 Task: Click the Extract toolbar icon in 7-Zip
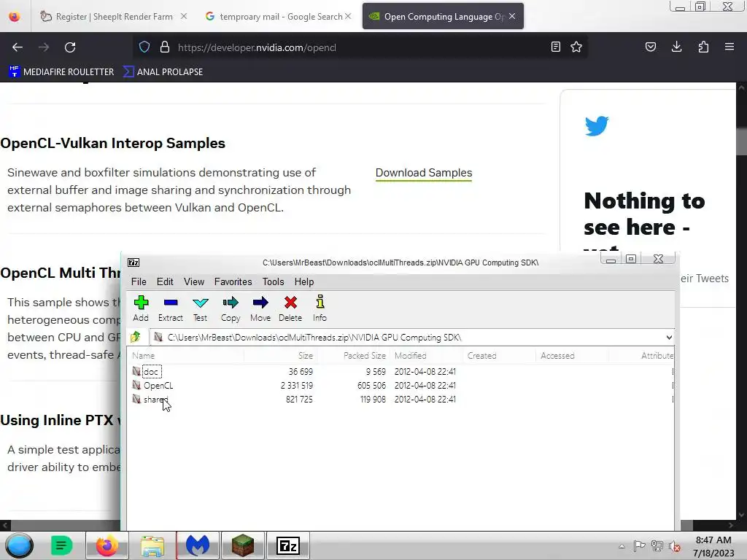(x=171, y=308)
